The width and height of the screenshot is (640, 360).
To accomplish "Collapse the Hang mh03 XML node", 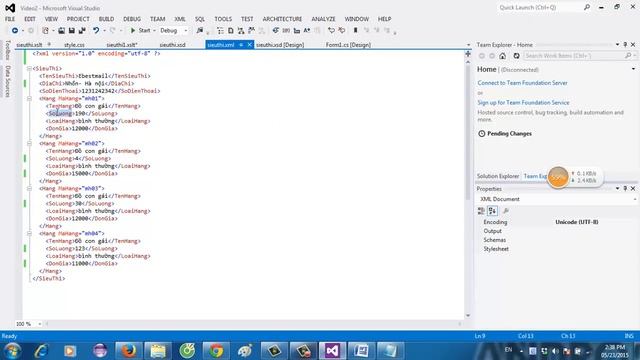I will 29,188.
